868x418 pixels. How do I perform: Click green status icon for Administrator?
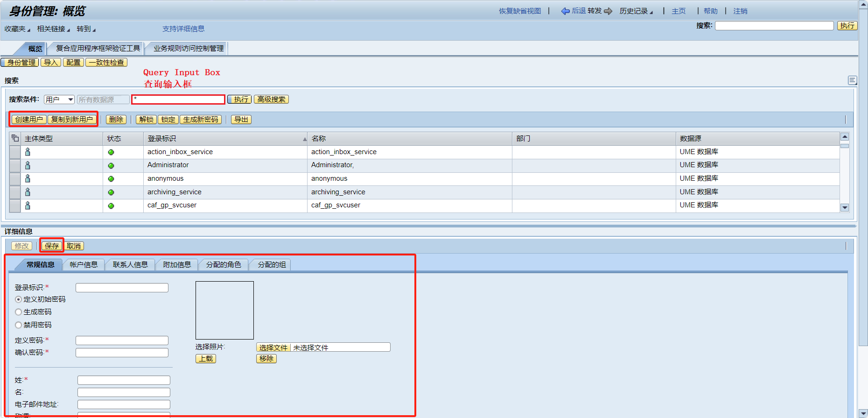point(111,166)
